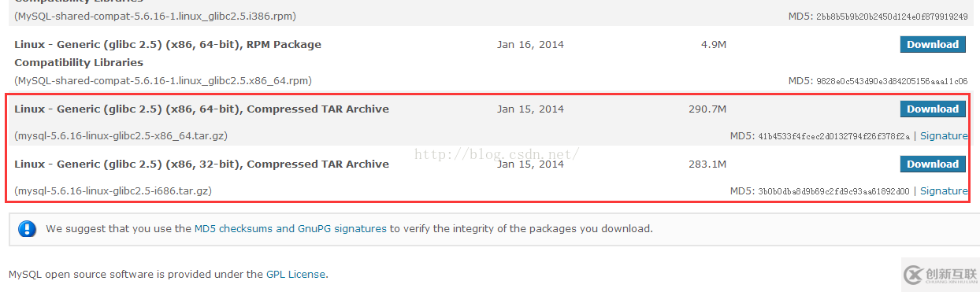The image size is (980, 292).
Task: Select the 64-bit Compressed TAR Archive title
Action: click(202, 109)
